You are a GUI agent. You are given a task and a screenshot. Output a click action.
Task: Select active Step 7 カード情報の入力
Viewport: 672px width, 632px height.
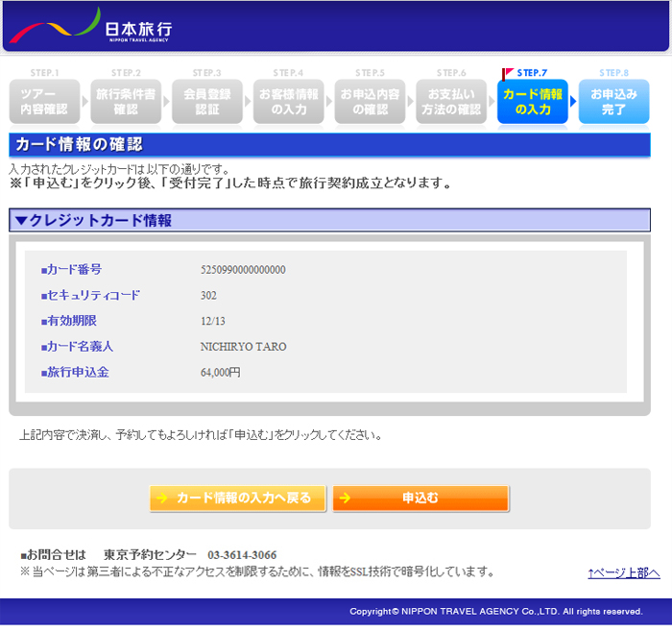(533, 102)
